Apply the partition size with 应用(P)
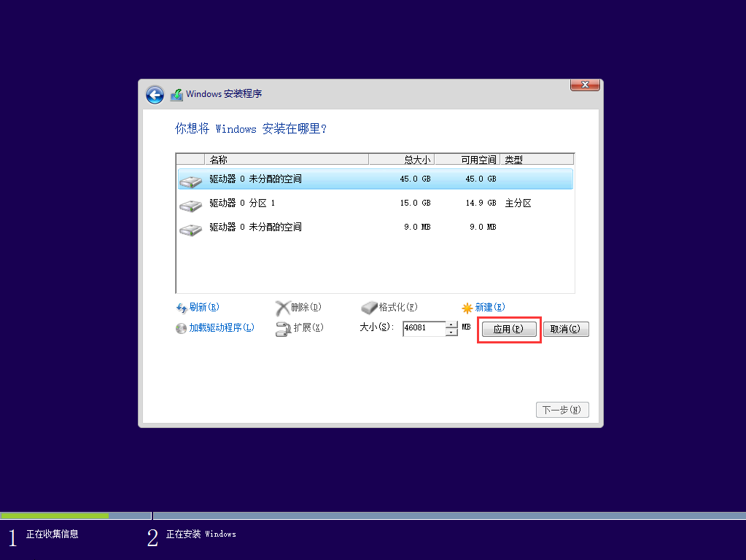This screenshot has height=560, width=746. tap(509, 330)
